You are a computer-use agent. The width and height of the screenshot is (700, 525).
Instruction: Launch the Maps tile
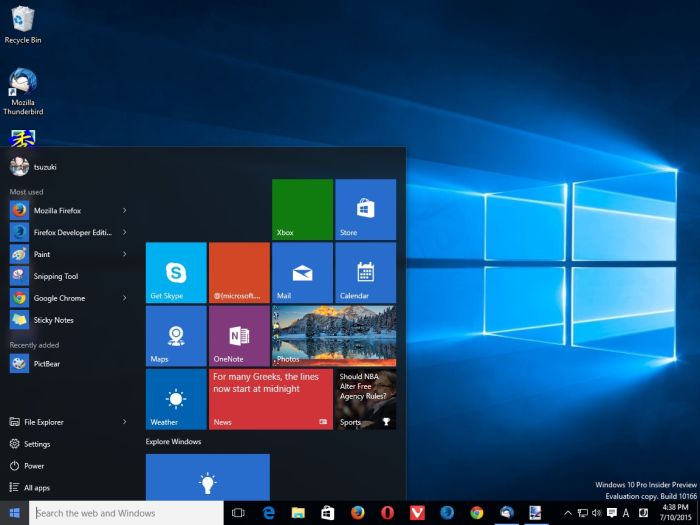pyautogui.click(x=176, y=335)
